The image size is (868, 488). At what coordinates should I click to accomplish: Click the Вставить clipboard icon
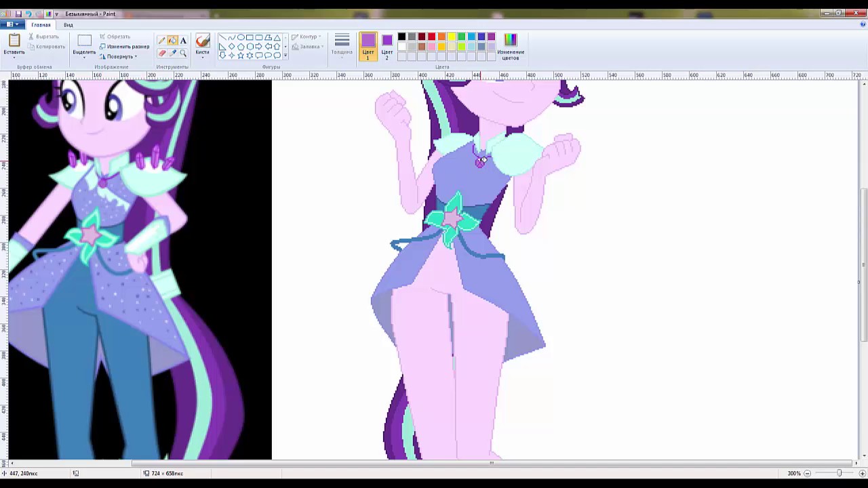pos(14,40)
